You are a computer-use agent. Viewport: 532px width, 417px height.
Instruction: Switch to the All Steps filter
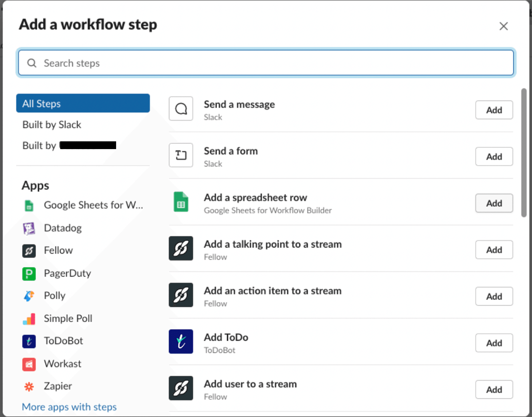point(83,103)
